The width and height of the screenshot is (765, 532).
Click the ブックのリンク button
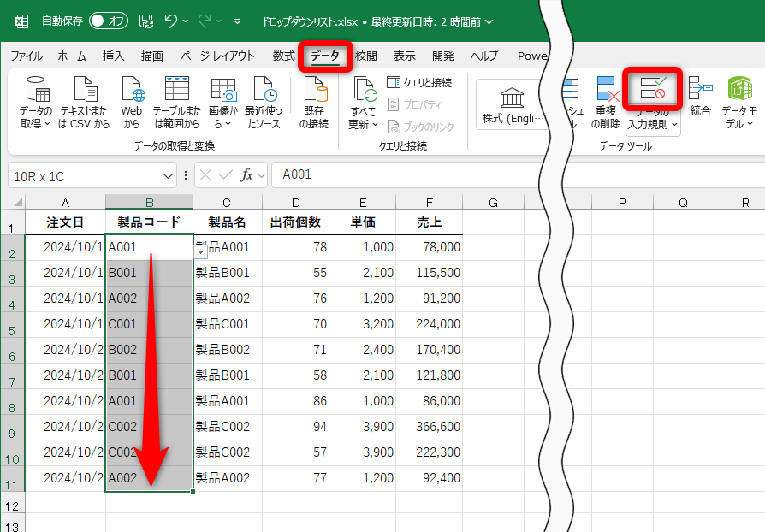pyautogui.click(x=421, y=127)
